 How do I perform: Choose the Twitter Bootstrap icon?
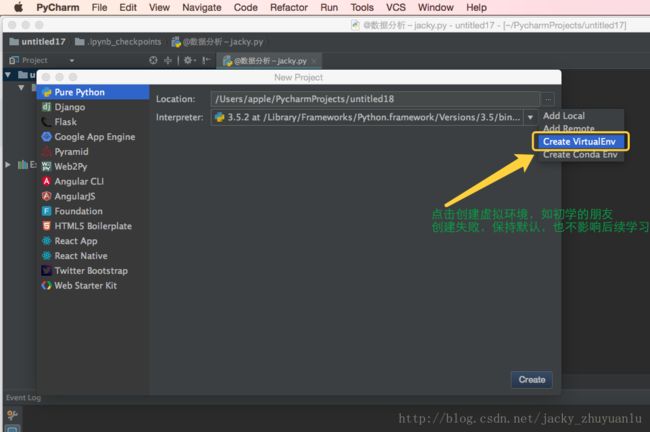46,271
